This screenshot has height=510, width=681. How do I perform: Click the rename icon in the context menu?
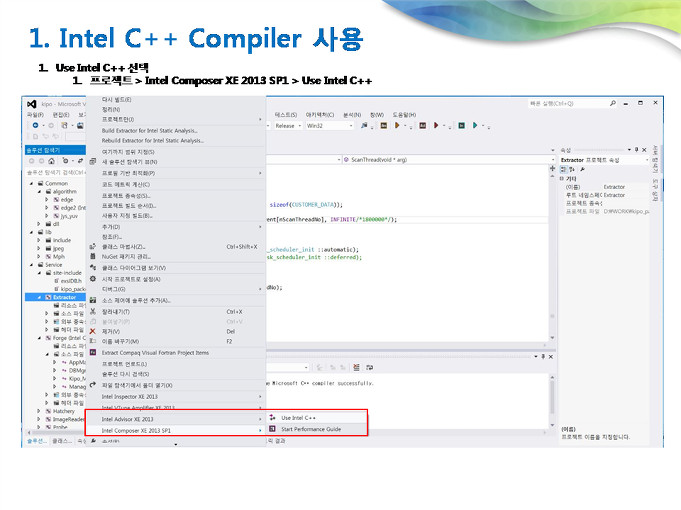point(93,341)
